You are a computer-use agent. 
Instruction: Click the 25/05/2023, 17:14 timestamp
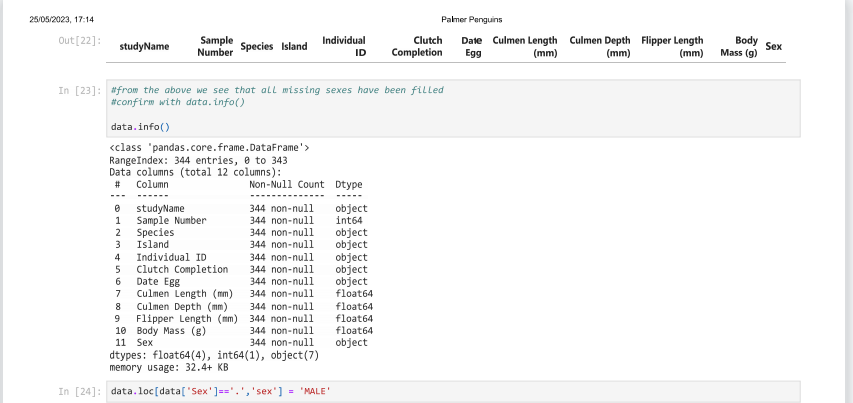point(61,20)
